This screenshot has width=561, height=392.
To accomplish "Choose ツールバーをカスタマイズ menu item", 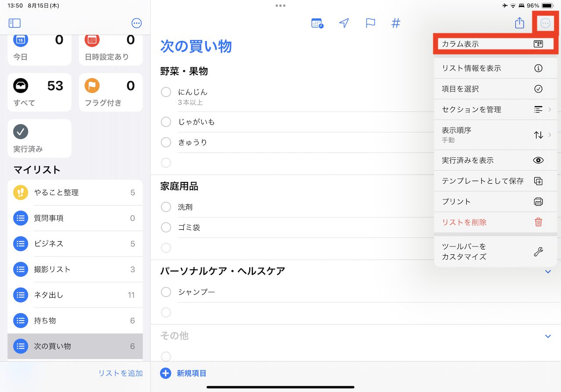I will tap(495, 252).
